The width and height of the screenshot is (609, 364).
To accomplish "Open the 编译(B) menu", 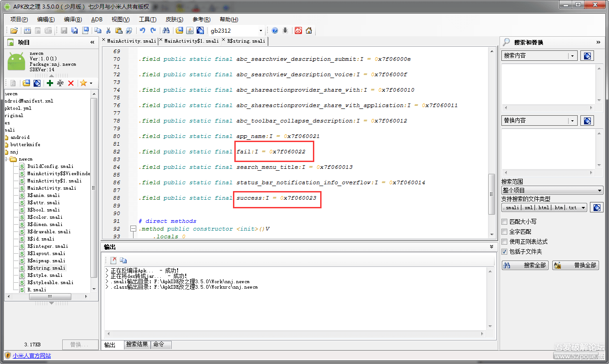I will pos(73,20).
